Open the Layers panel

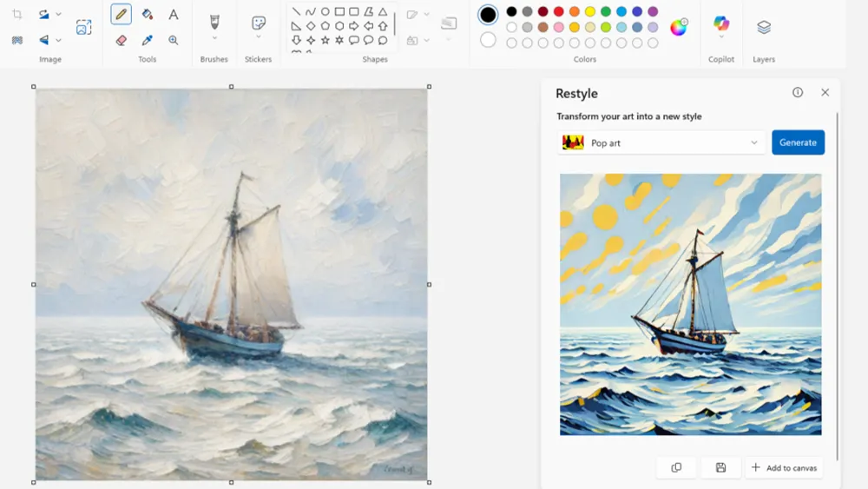pos(764,27)
